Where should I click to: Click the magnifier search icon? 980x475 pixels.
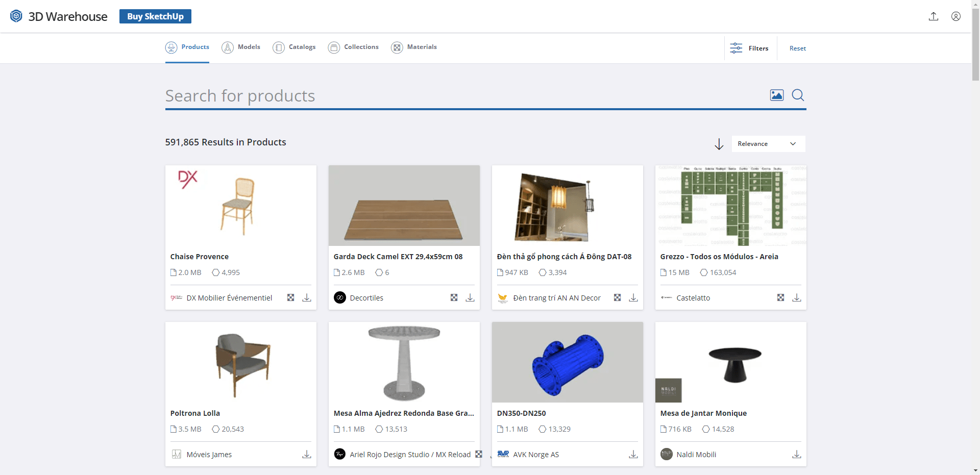(x=798, y=95)
